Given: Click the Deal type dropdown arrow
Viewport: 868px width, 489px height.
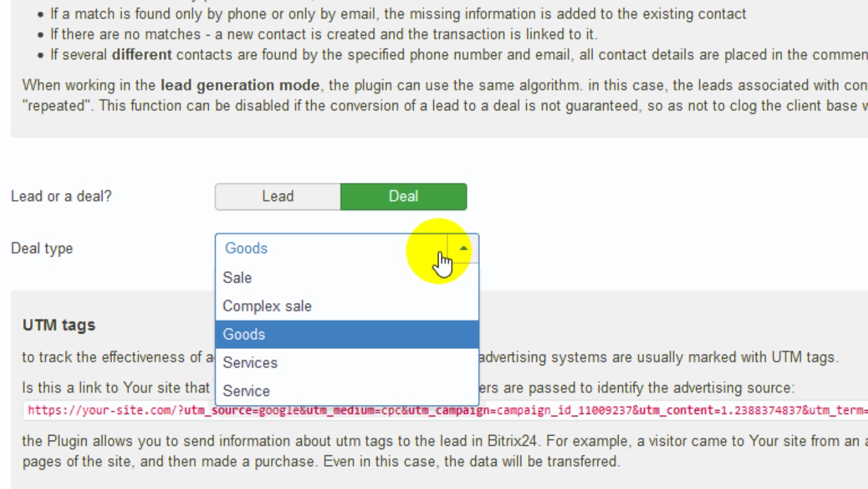Looking at the screenshot, I should click(463, 248).
